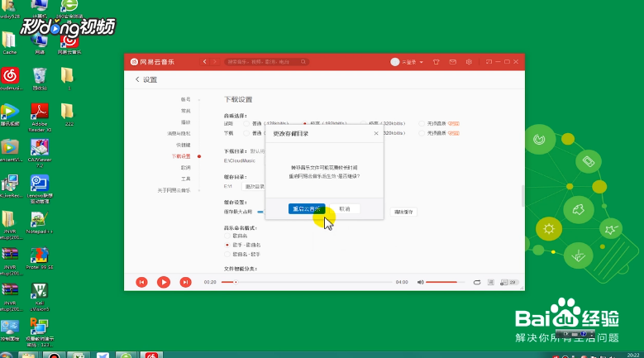The height and width of the screenshot is (358, 644).
Task: Switch to mini mode icon
Action: pyautogui.click(x=489, y=61)
